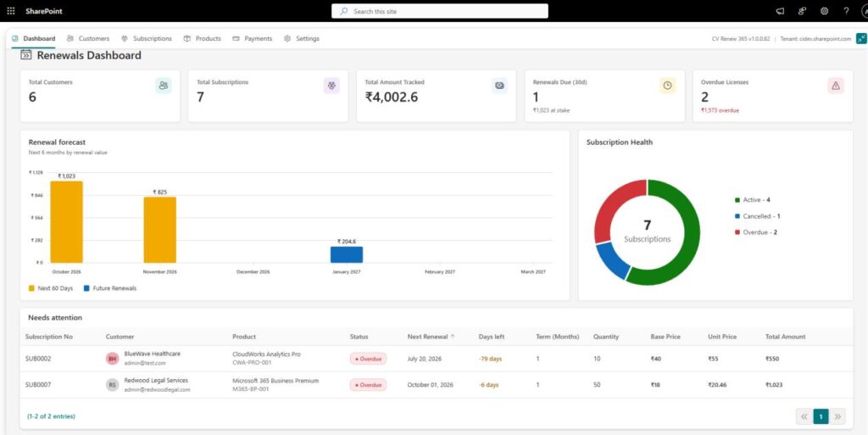Click CloudWorks Analytics Pro product
The image size is (868, 435).
[x=266, y=354]
